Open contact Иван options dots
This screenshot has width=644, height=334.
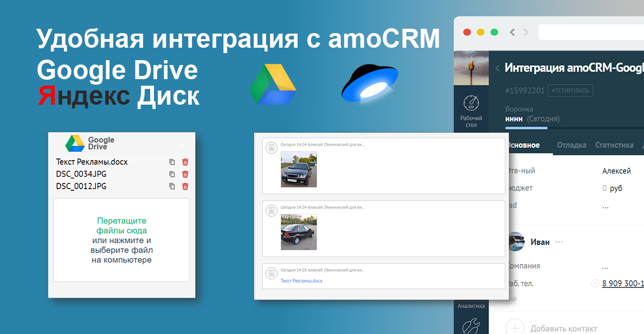click(x=559, y=242)
